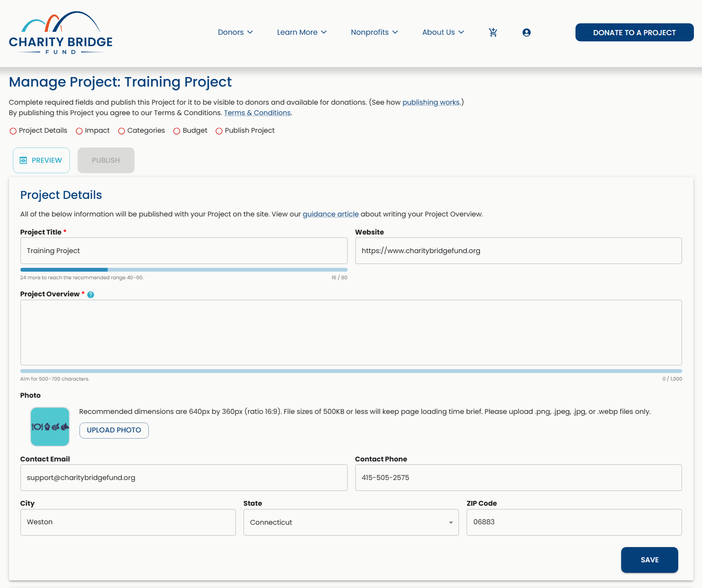702x588 pixels.
Task: Open the Terms & Conditions link
Action: 257,113
